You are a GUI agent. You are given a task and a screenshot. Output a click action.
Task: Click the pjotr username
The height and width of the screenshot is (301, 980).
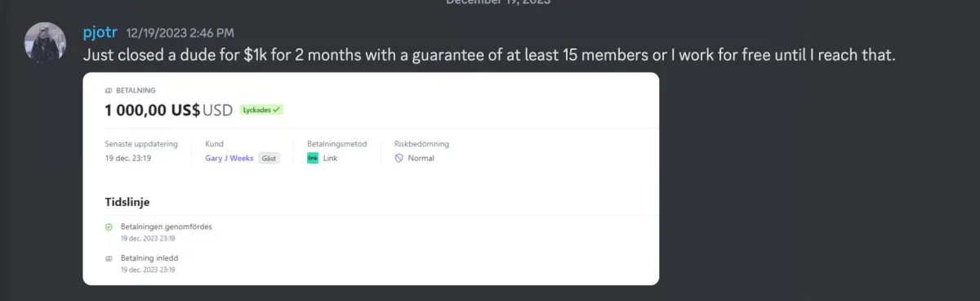[101, 33]
